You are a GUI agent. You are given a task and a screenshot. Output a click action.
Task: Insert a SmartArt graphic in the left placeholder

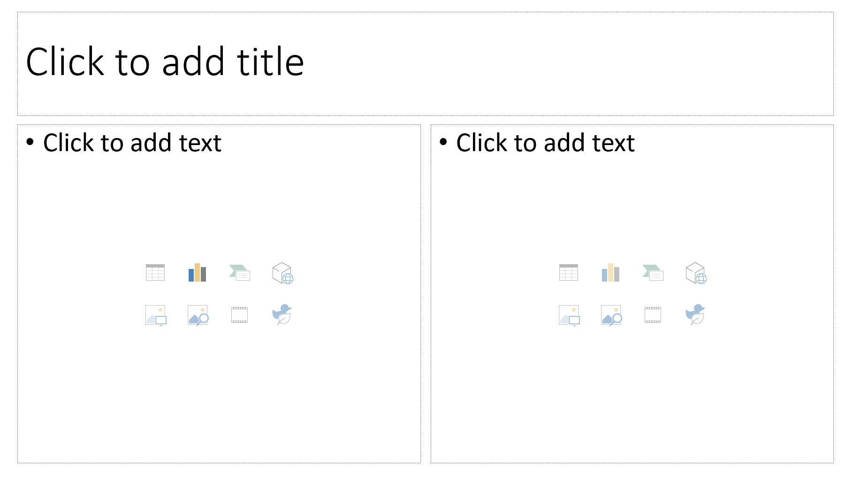(x=239, y=272)
